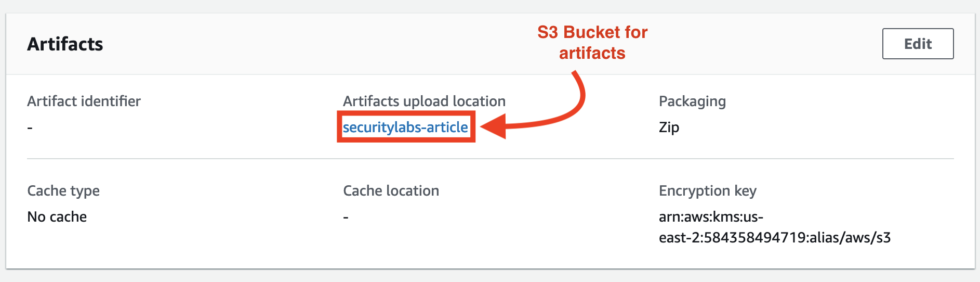Click the S3 Bucket for artifacts annotation
This screenshot has height=282, width=980.
pyautogui.click(x=592, y=43)
